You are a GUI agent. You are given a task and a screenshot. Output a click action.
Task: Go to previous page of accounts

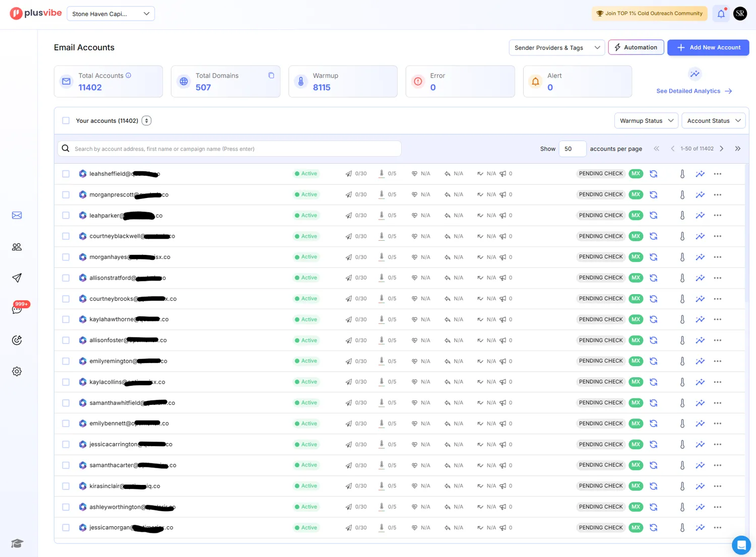point(672,149)
